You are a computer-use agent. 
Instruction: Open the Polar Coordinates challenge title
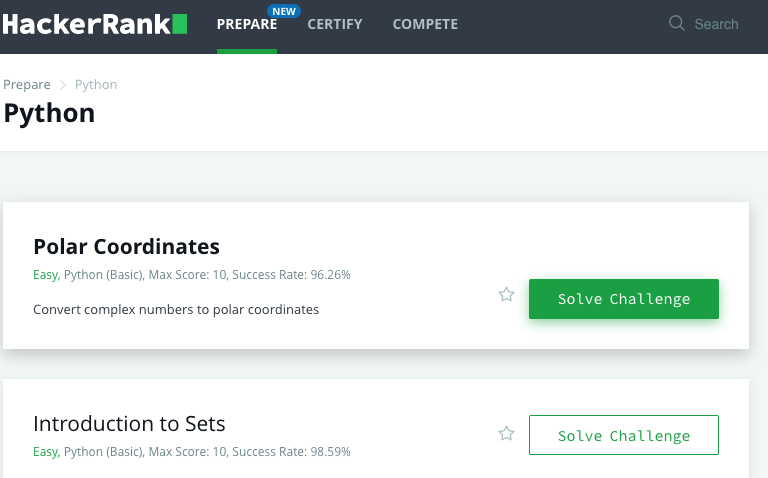(126, 246)
